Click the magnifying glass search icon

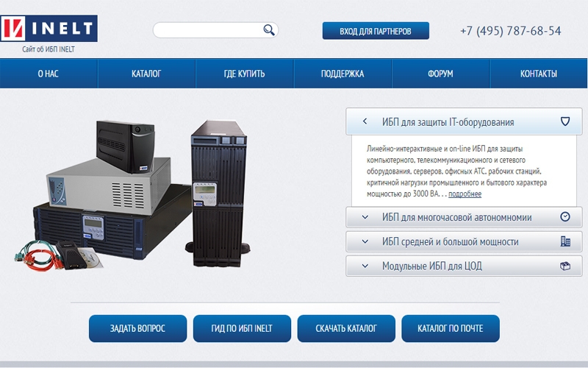click(x=269, y=30)
